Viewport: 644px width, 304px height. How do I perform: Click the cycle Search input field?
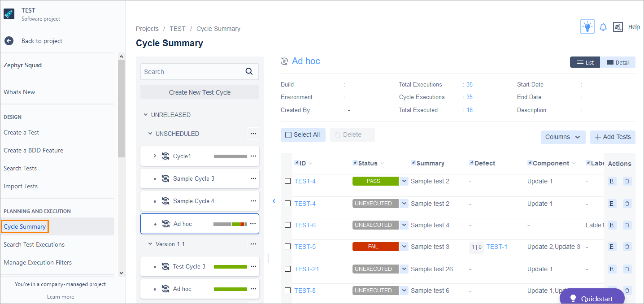192,72
